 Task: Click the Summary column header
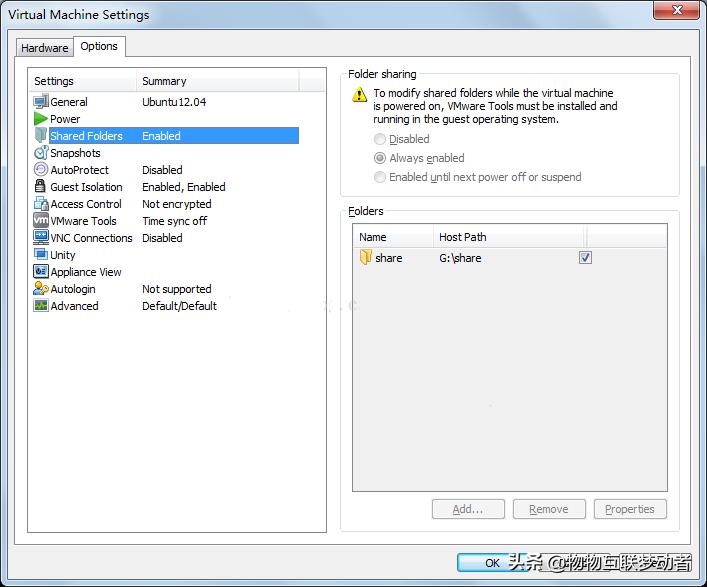[x=218, y=81]
